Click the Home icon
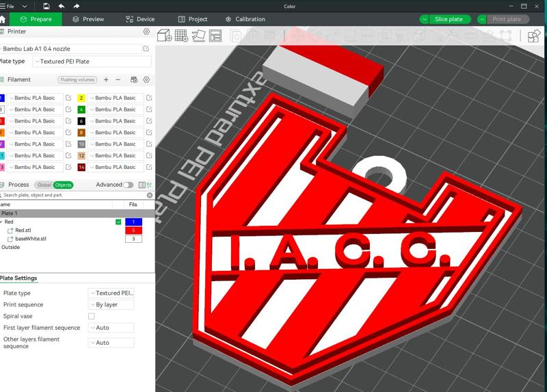This screenshot has width=547, height=392. tap(2, 19)
